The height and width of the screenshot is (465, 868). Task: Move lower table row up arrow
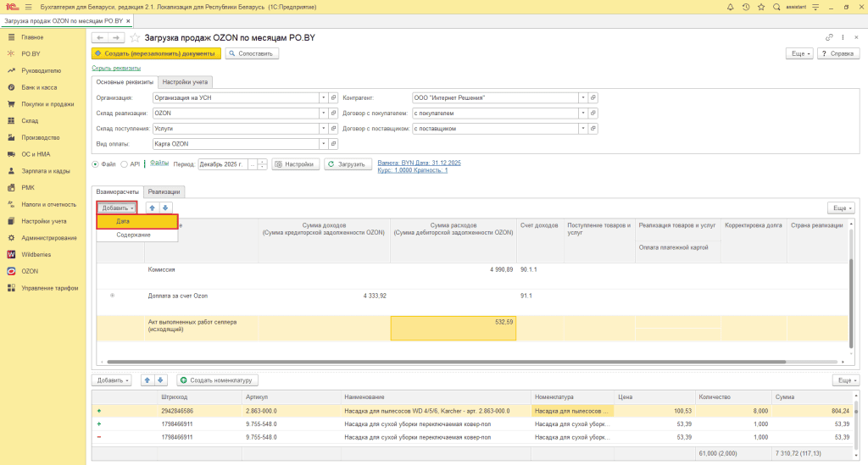click(x=147, y=380)
